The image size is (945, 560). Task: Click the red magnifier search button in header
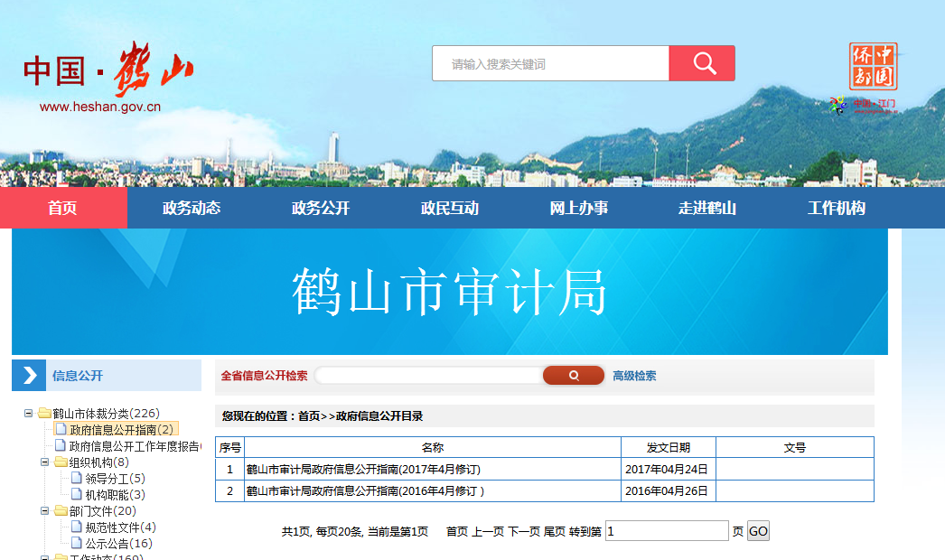702,63
